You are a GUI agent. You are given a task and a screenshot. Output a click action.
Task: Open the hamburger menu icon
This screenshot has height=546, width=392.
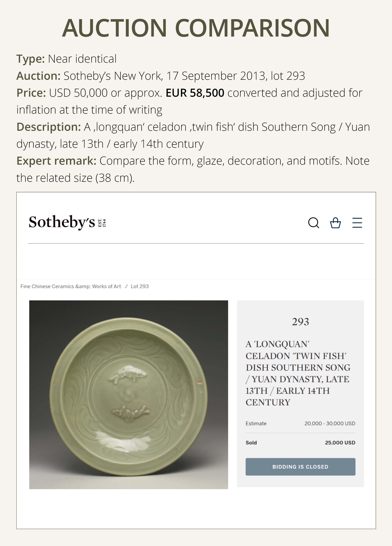(x=357, y=223)
